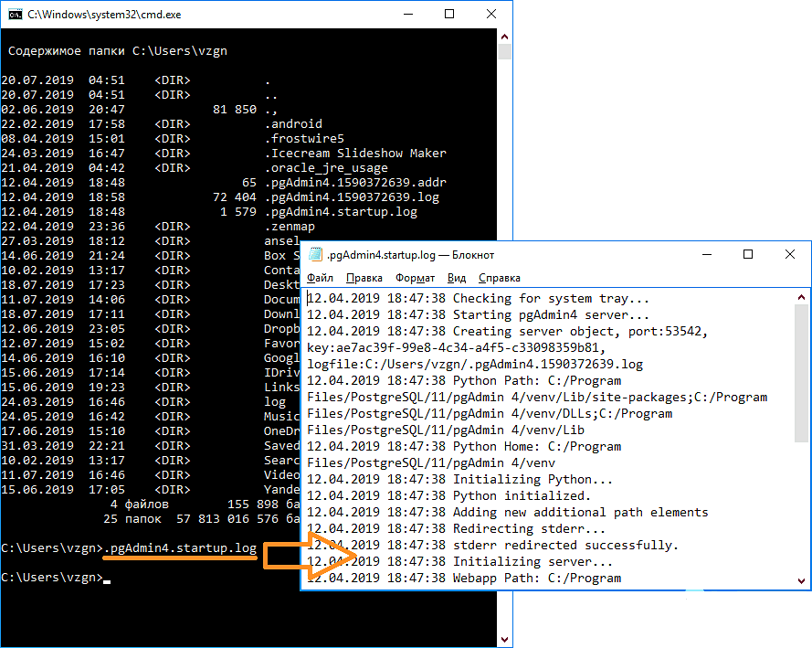812x648 pixels.
Task: Maximize the cmd.exe console window
Action: tap(449, 15)
